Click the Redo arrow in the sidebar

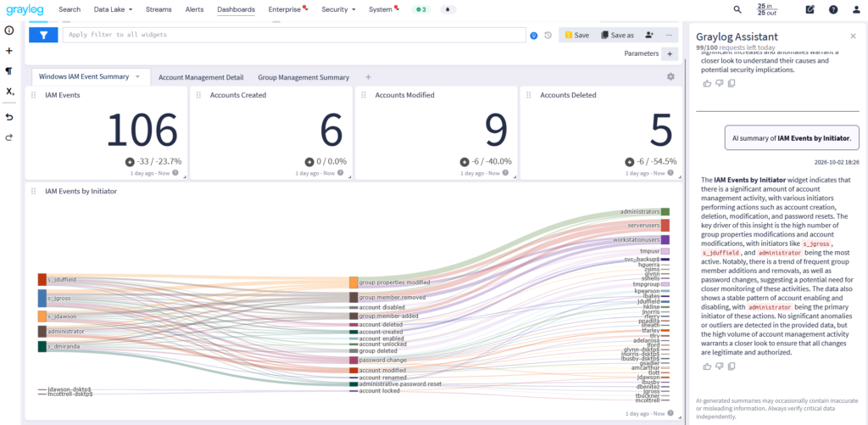pos(8,137)
